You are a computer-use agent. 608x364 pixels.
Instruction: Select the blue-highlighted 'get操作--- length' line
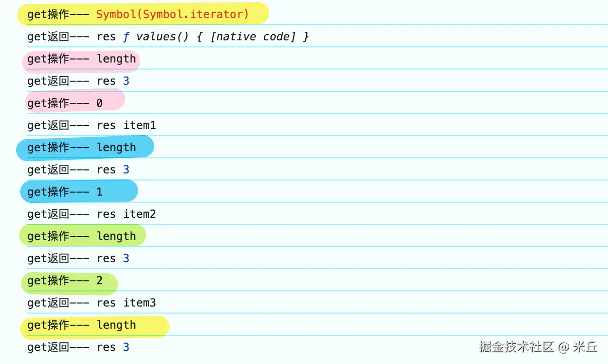[x=82, y=148]
